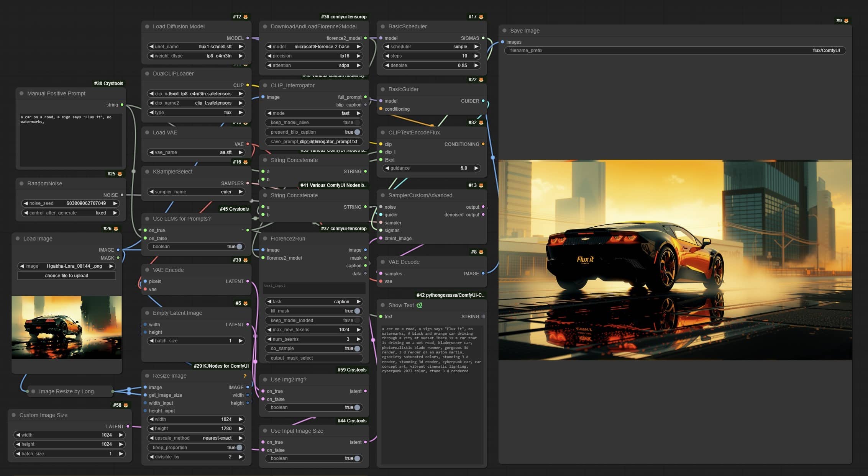Screen dimensions: 868x476
Task: Collapse the Custom Image Size node dot
Action: (x=14, y=415)
